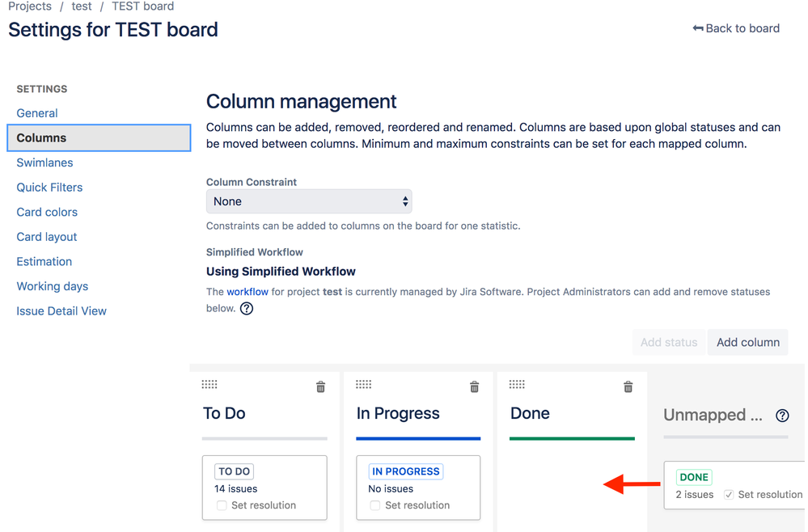Click the Add column button
Viewport: 808px width, 532px height.
pyautogui.click(x=747, y=342)
